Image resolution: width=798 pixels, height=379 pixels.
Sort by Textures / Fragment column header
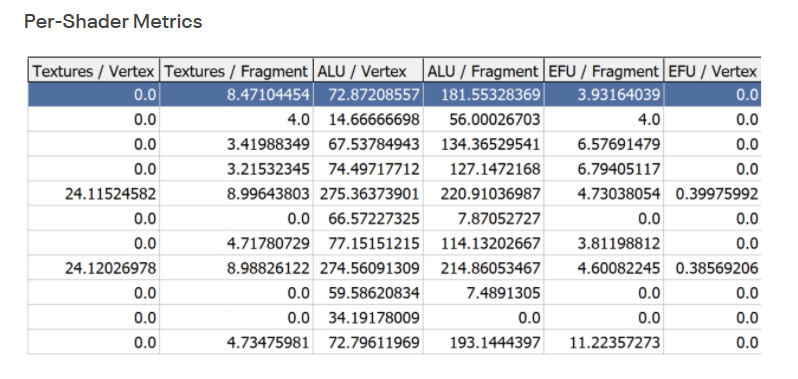(236, 71)
